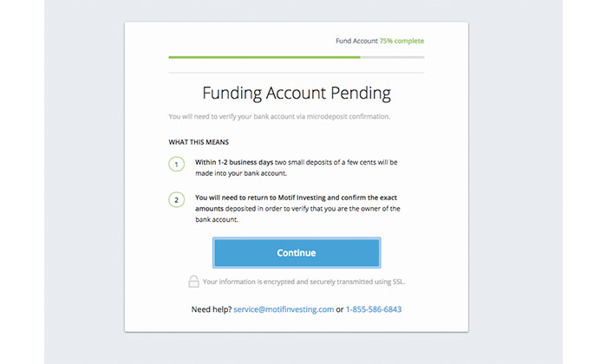Viewport: 607px width, 364px height.
Task: Click the green 75% complete text
Action: (x=401, y=41)
